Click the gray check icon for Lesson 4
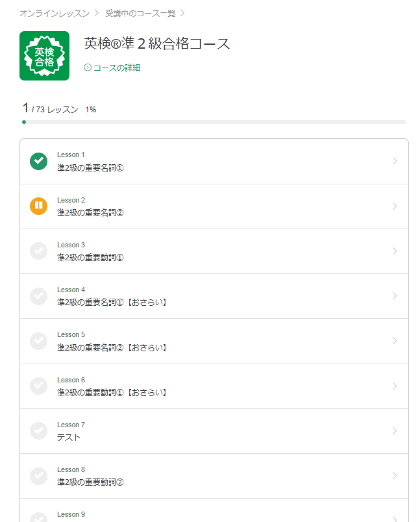The image size is (420, 522). pos(39,295)
